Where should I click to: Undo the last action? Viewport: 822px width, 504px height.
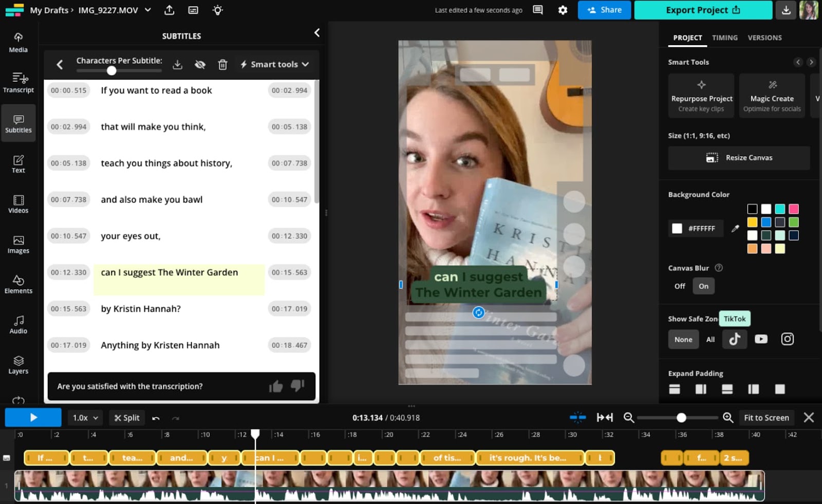coord(156,418)
